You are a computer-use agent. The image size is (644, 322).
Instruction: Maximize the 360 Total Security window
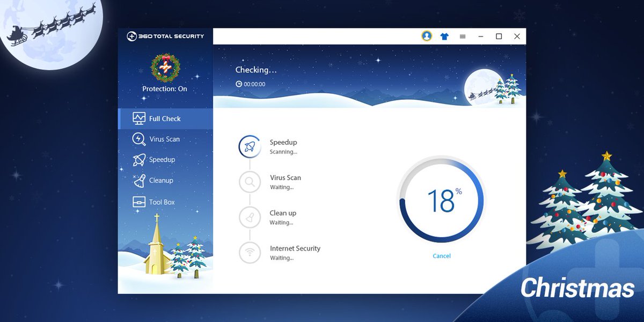pos(499,36)
